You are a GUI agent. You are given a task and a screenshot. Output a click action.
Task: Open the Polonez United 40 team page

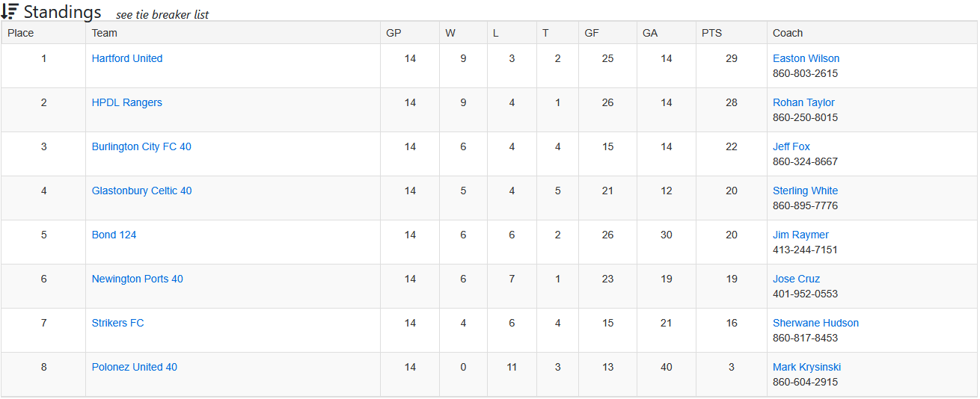pos(135,367)
